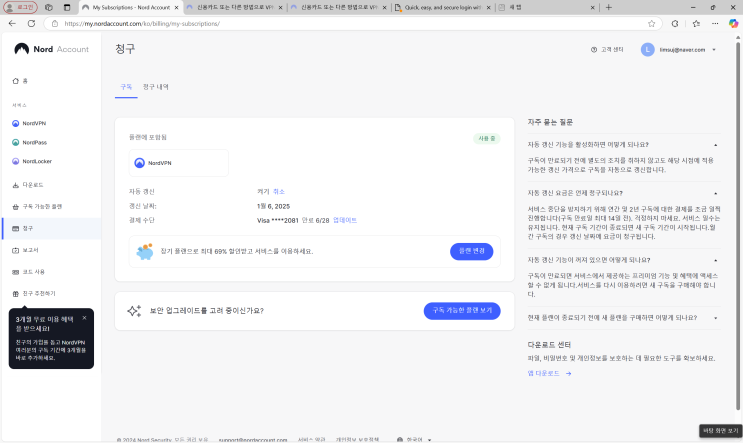This screenshot has height=443, width=743.
Task: Open the 보고서 (Reports) sidebar item
Action: 26,250
